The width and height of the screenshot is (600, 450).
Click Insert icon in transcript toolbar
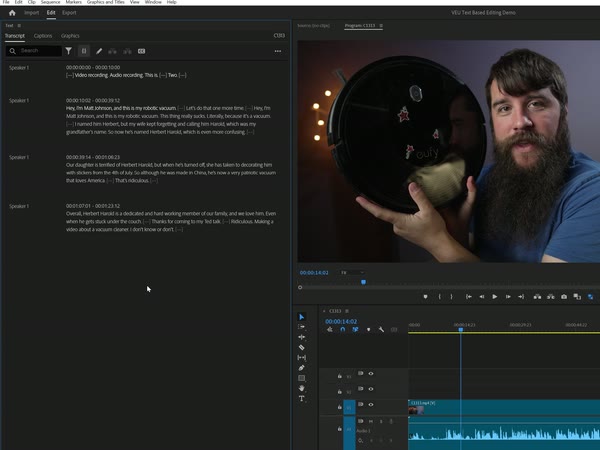pyautogui.click(x=112, y=51)
